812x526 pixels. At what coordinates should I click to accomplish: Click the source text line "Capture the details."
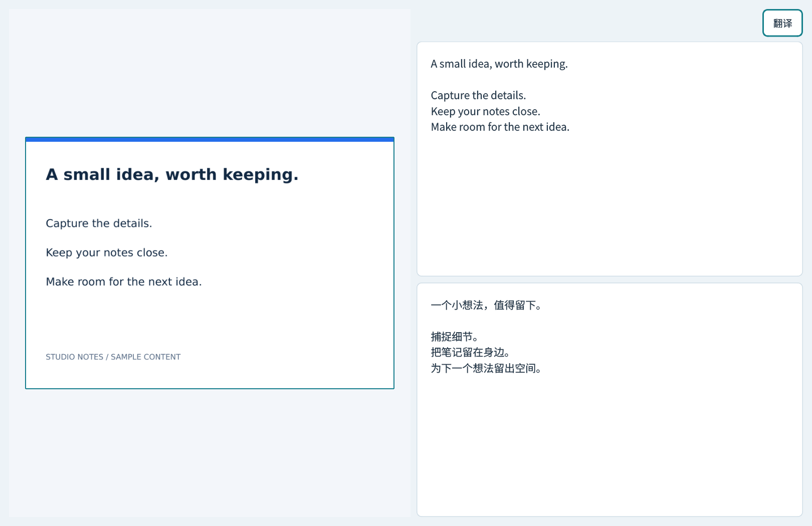point(478,95)
